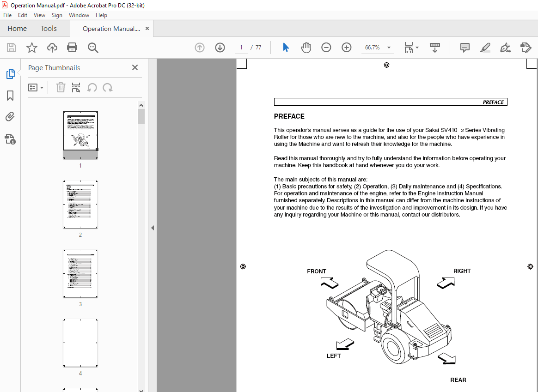
Task: Delete selected page with trash icon
Action: click(61, 87)
